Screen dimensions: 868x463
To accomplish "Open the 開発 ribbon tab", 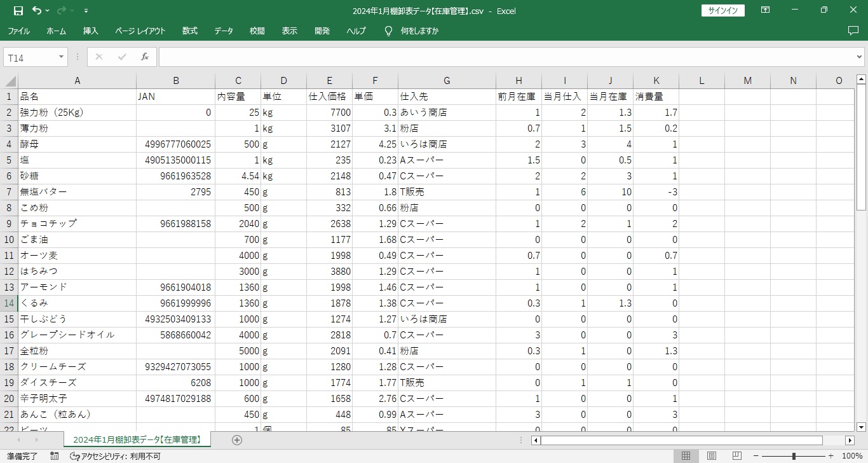I will (322, 31).
